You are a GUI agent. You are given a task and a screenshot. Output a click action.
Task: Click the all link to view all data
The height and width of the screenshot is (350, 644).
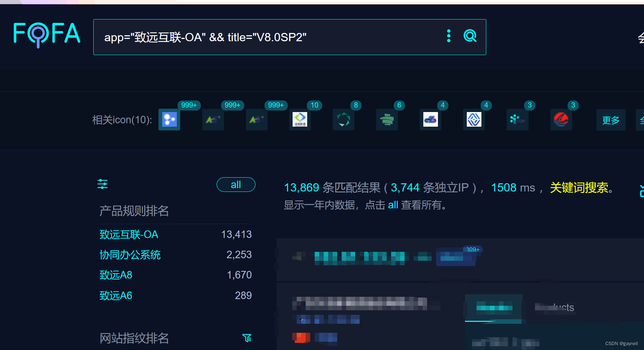pyautogui.click(x=393, y=205)
